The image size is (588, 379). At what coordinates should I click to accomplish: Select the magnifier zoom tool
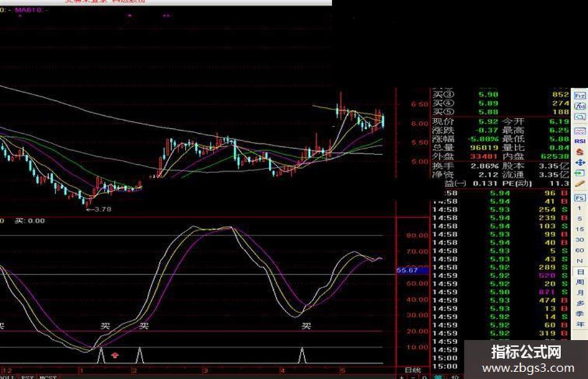pyautogui.click(x=580, y=117)
